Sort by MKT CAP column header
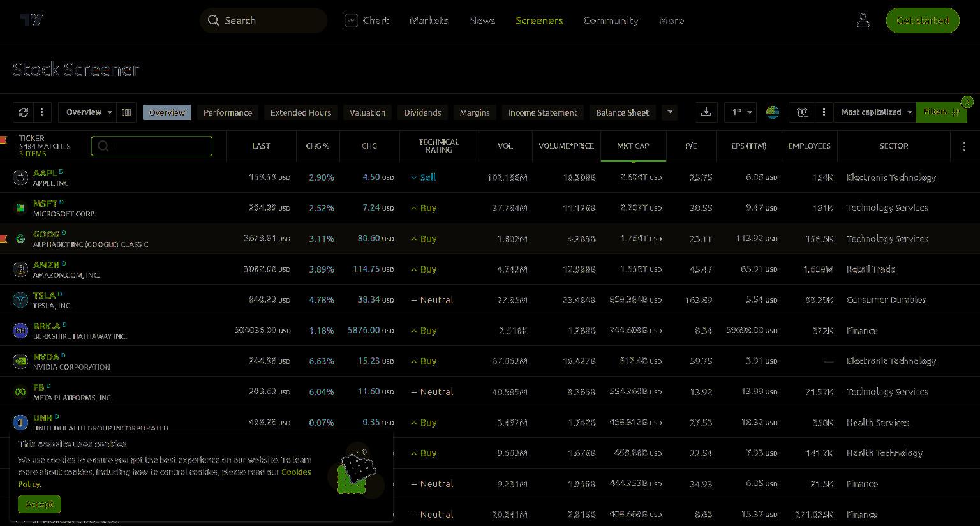Screen dimensions: 980x526 tap(633, 146)
